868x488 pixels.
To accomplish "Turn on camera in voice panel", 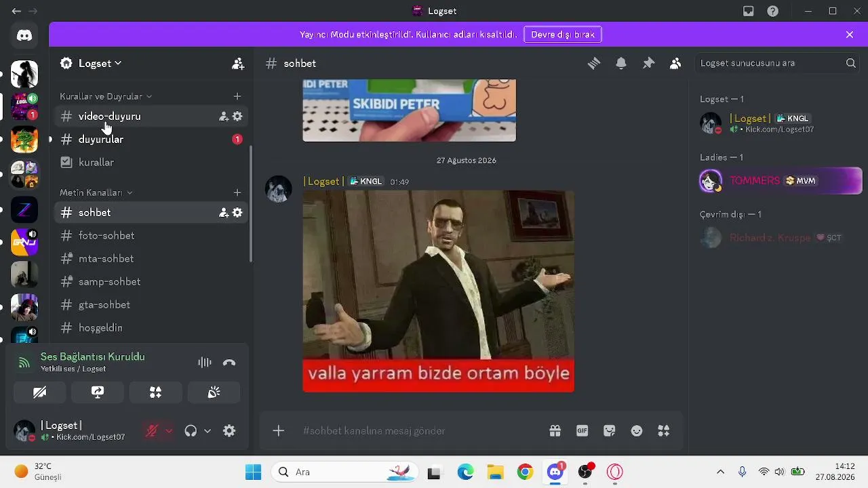I will point(40,392).
